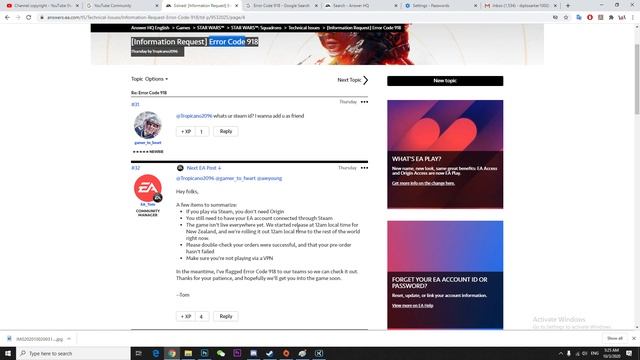This screenshot has width=640, height=360.
Task: Click @Tropicano2096 mention in post #31
Action: (x=194, y=116)
